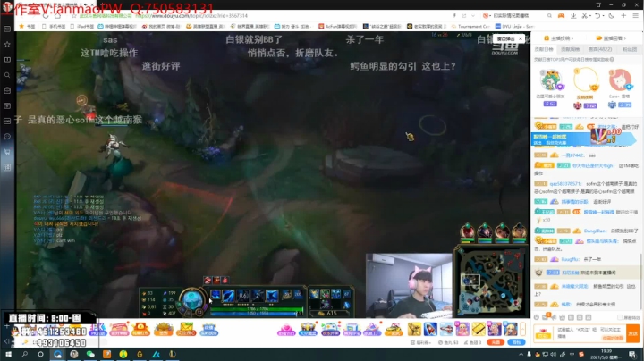Click the champion portrait in game HUD
644x361 pixels.
(x=192, y=300)
